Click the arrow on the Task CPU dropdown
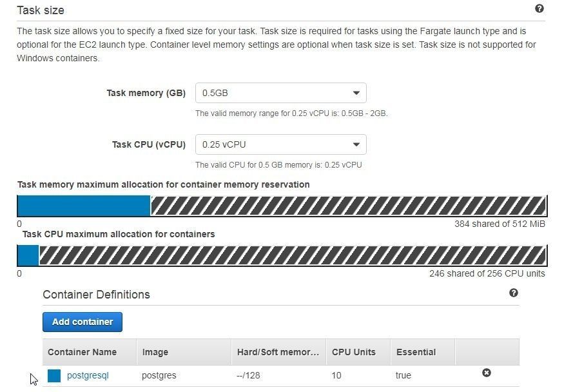Image resolution: width=573 pixels, height=392 pixels. coord(356,144)
